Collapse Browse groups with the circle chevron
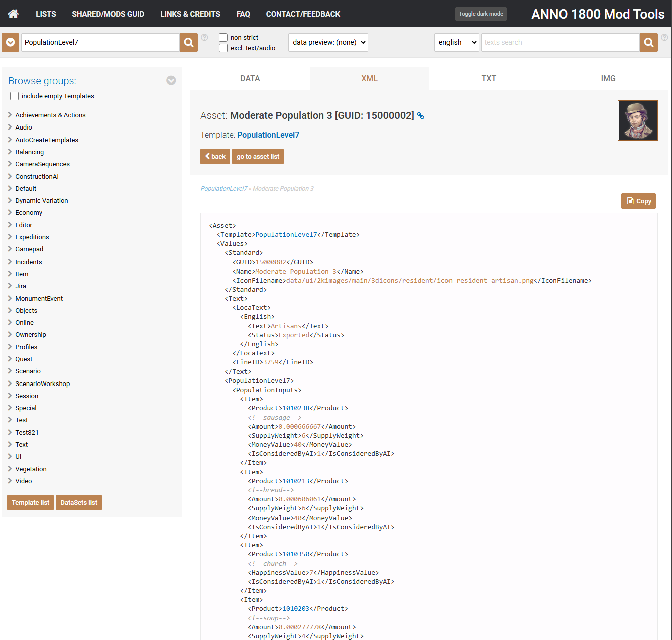Viewport: 672px width, 640px height. click(171, 81)
